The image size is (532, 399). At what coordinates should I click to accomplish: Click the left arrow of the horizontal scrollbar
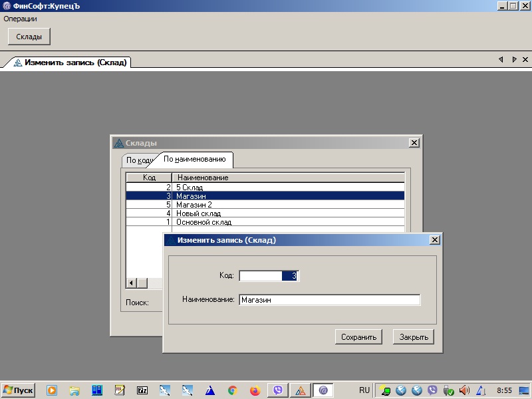click(x=130, y=283)
